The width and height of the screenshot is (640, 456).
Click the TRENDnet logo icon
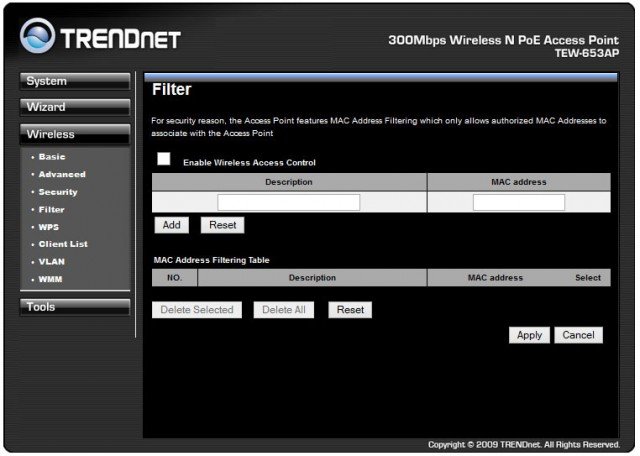click(38, 37)
